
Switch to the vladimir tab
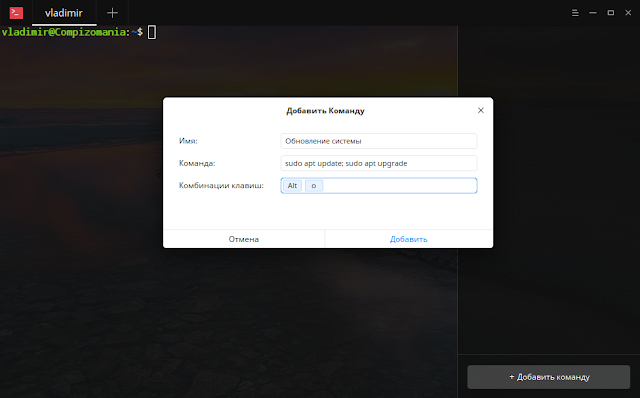(x=64, y=13)
